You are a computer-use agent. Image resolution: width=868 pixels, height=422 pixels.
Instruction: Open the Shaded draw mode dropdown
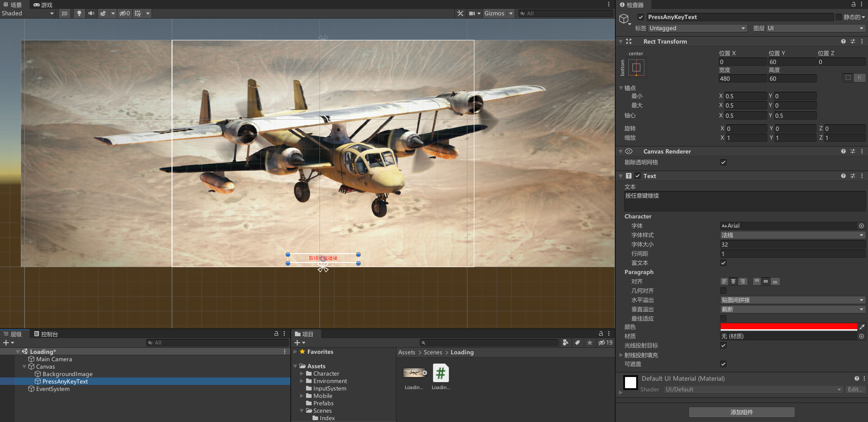[28, 13]
